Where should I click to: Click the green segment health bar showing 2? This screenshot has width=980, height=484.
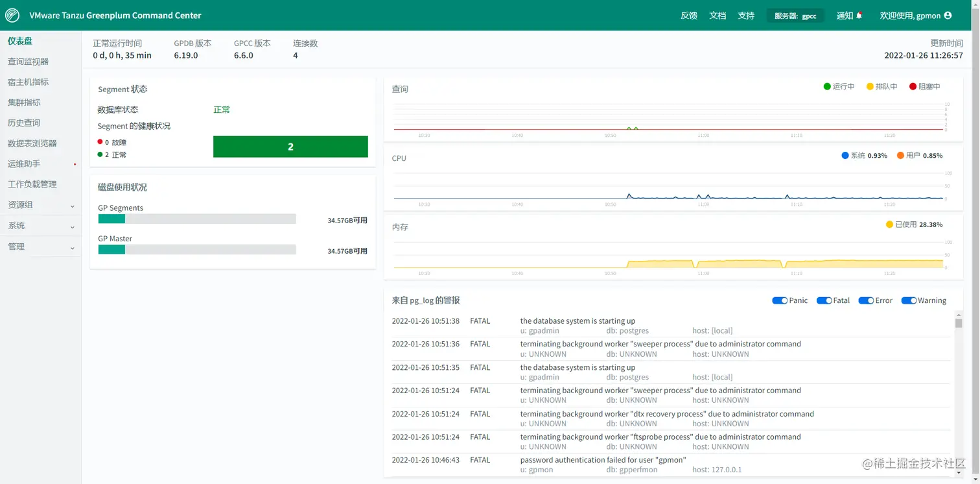[x=290, y=147]
